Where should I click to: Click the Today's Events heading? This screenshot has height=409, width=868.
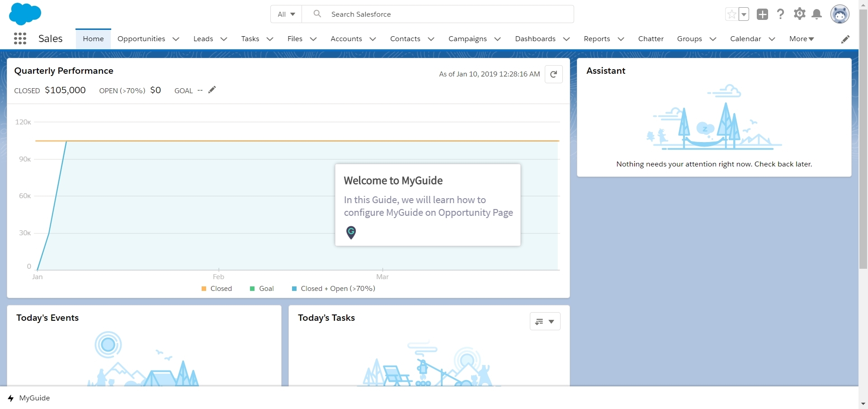click(47, 318)
